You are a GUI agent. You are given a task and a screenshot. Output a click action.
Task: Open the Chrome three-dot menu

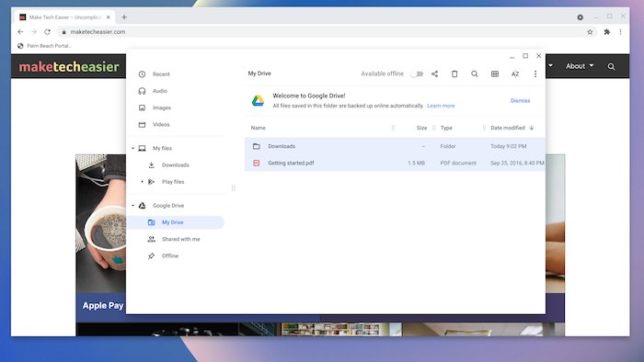point(620,32)
